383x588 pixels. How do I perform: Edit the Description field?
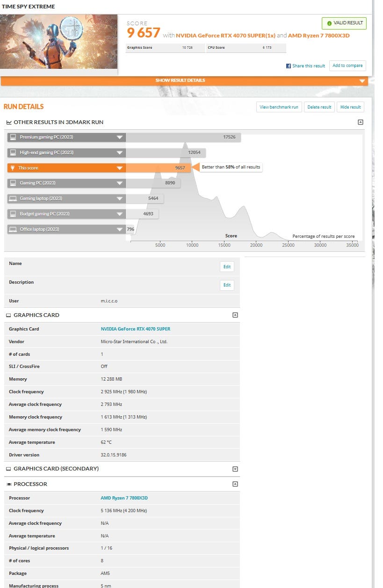click(x=227, y=285)
